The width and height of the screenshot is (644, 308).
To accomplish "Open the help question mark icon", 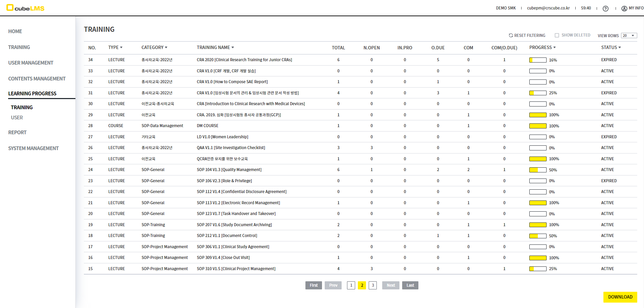I will [605, 8].
